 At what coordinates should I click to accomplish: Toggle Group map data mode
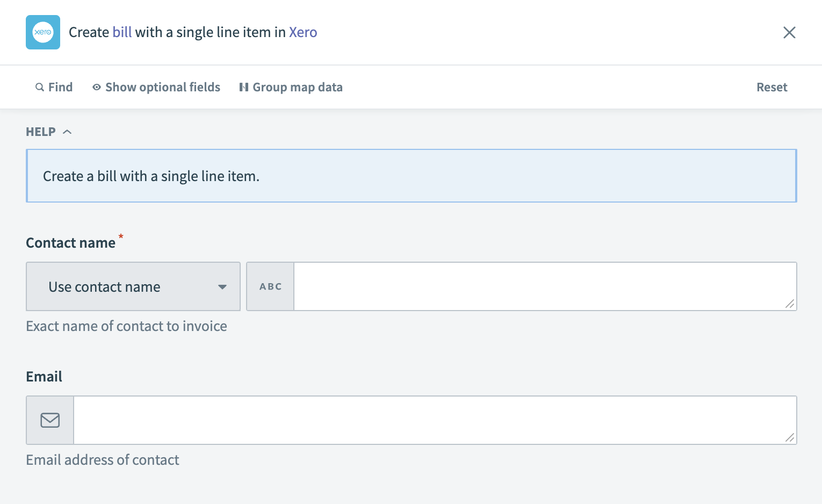click(x=298, y=87)
